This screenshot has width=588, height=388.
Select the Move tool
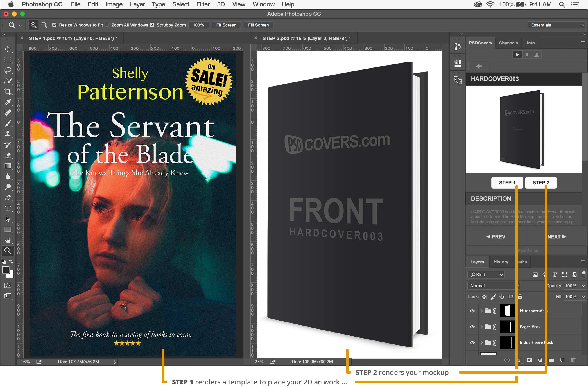coord(8,49)
